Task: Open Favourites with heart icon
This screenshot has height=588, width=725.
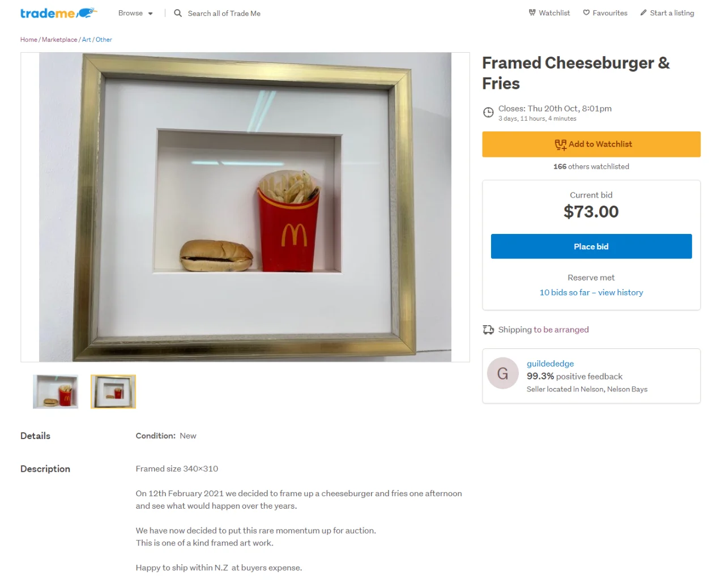Action: pyautogui.click(x=586, y=12)
